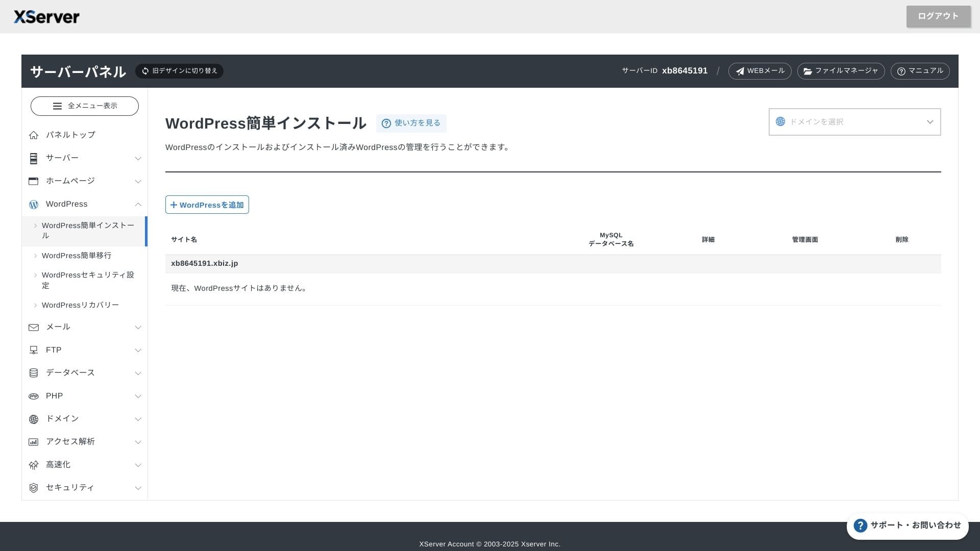Click the paper plane icon on WEBメール
This screenshot has width=980, height=551.
(740, 71)
